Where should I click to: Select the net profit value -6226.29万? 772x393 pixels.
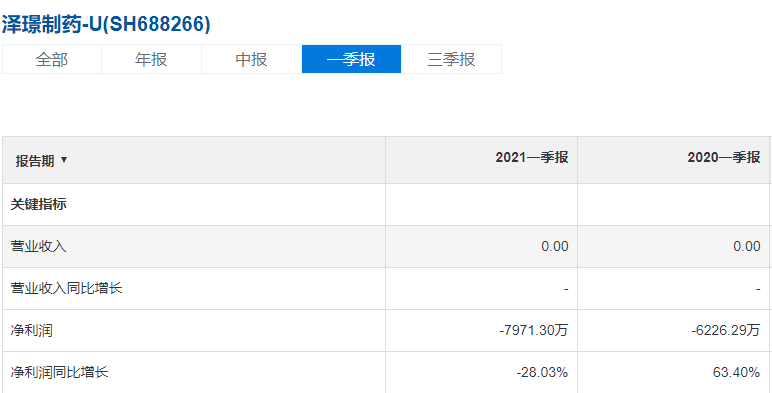click(x=726, y=330)
